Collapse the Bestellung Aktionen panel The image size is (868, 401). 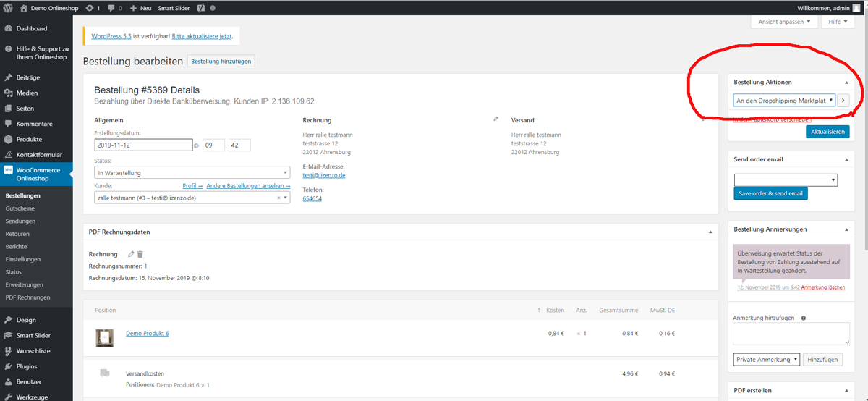tap(846, 83)
